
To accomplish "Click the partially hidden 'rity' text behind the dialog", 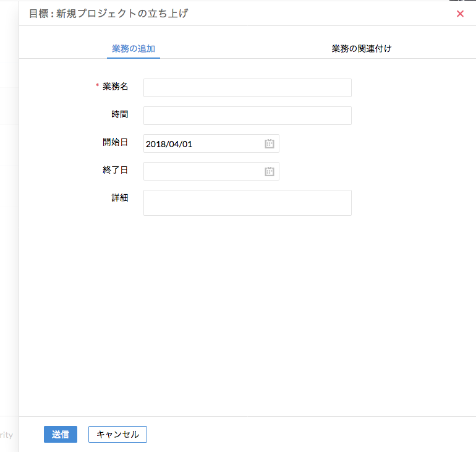I will pyautogui.click(x=6, y=435).
